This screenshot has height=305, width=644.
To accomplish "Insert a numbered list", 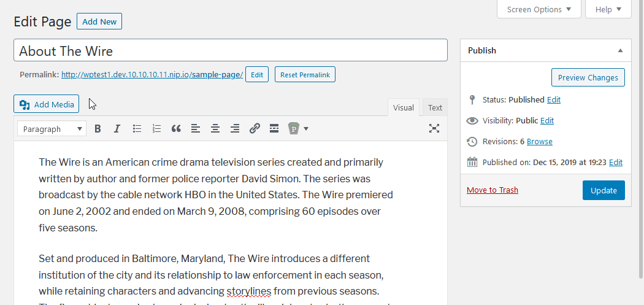I will click(156, 129).
